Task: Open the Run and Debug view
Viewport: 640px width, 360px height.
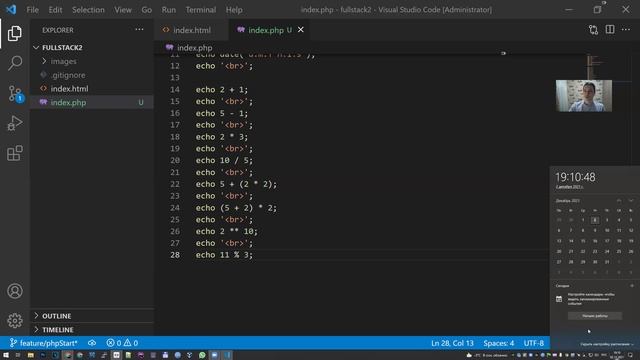Action: (15, 123)
